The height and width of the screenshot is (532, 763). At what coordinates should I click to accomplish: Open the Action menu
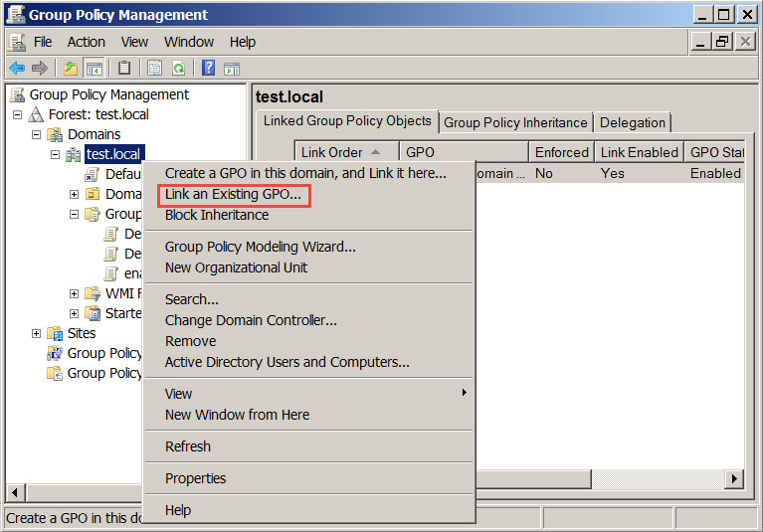tap(87, 43)
